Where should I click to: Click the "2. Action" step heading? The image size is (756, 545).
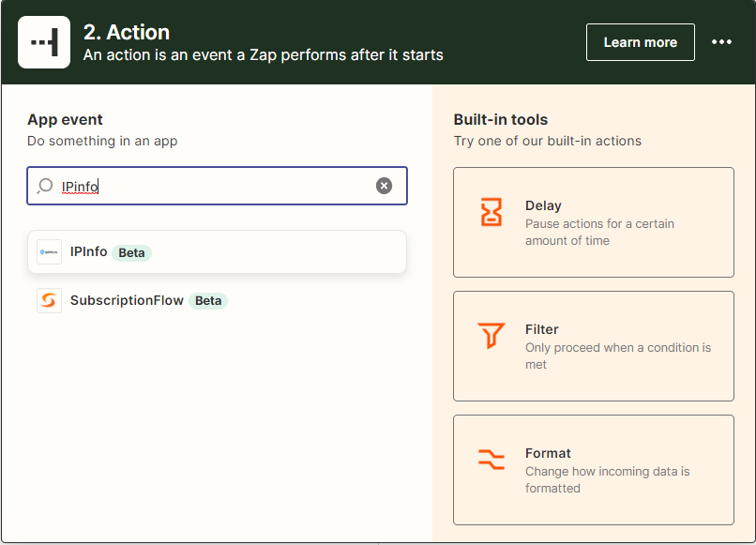click(x=127, y=32)
